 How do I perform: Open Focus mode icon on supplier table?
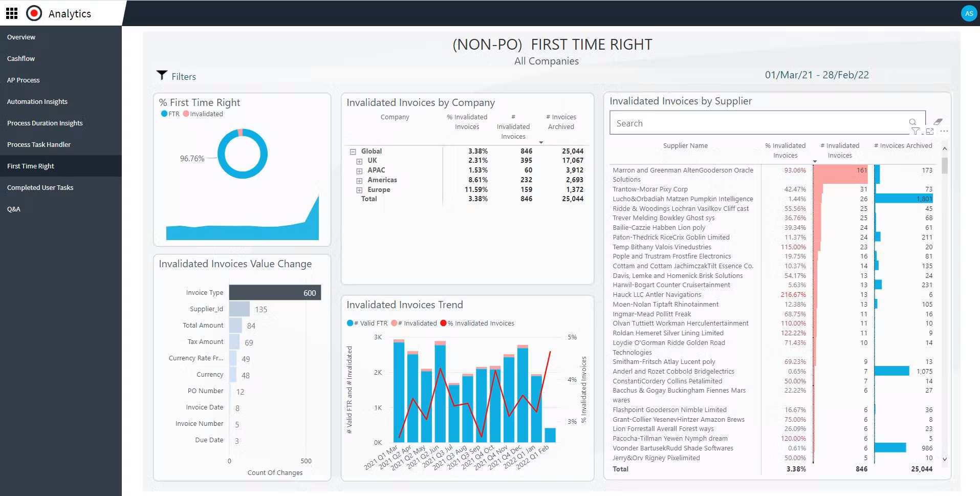pos(930,132)
